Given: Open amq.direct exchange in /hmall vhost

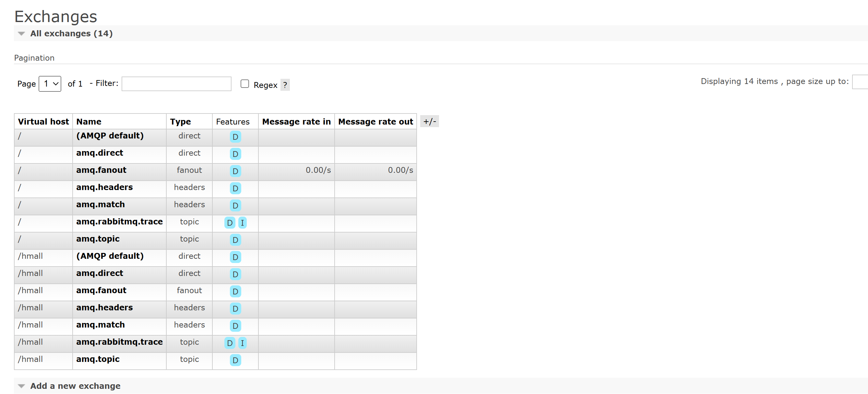Looking at the screenshot, I should click(100, 273).
